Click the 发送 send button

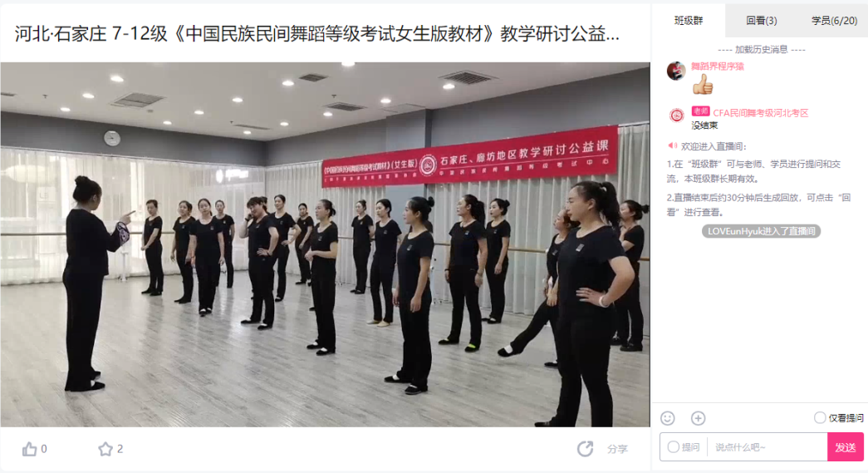point(846,447)
